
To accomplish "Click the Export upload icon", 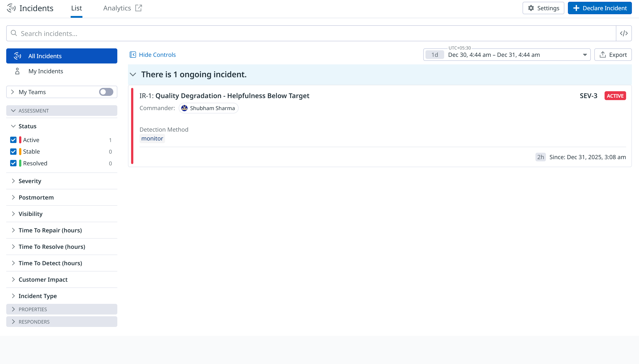I will tap(603, 55).
